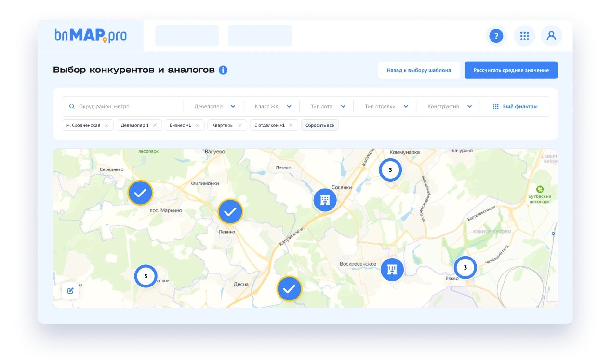The width and height of the screenshot is (611, 364).
Task: Deselect the checked marker near Десна
Action: pyautogui.click(x=289, y=289)
